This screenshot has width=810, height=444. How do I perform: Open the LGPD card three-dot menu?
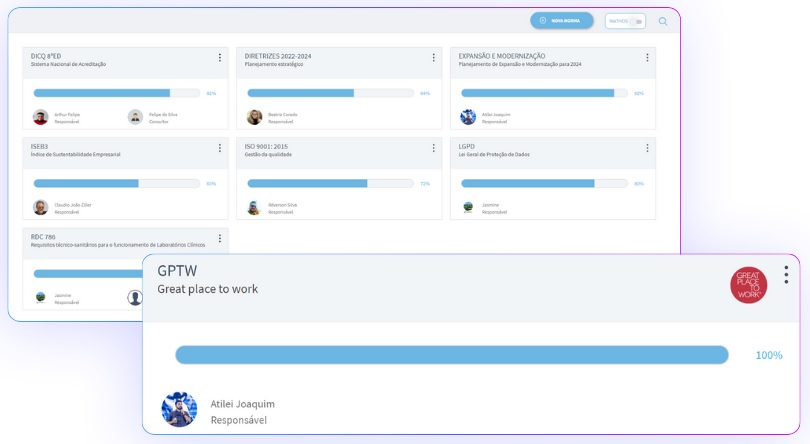[647, 149]
